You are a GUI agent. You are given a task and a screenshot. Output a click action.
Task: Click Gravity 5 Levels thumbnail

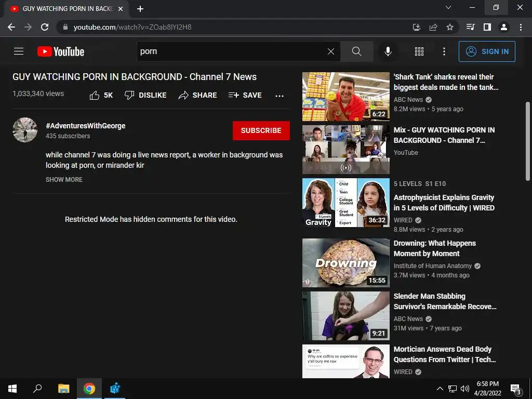[x=345, y=203]
